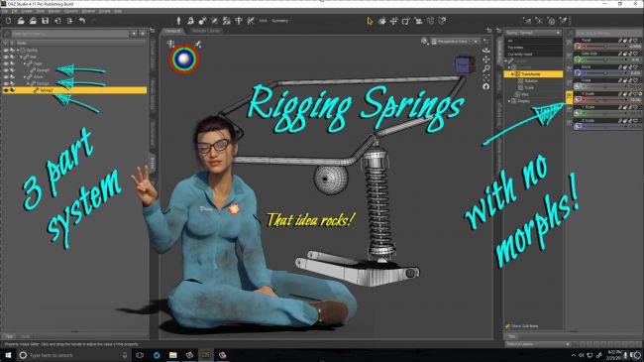The height and width of the screenshot is (362, 644).
Task: Click the New Scene file icon
Action: click(8, 21)
